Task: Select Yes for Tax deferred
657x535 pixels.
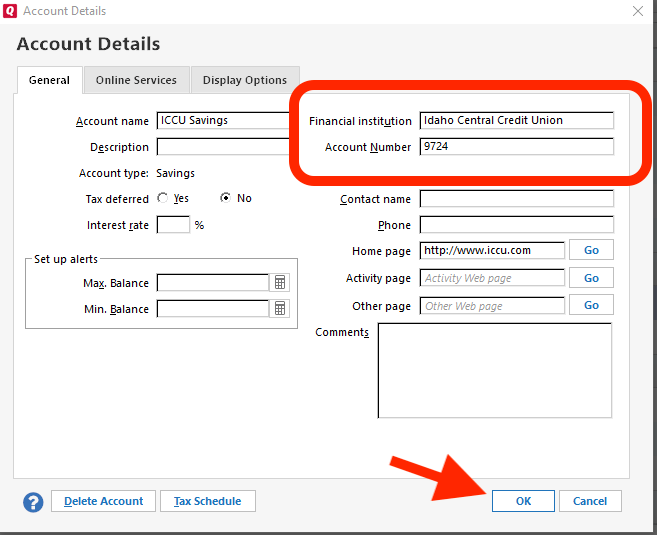Action: pyautogui.click(x=163, y=198)
